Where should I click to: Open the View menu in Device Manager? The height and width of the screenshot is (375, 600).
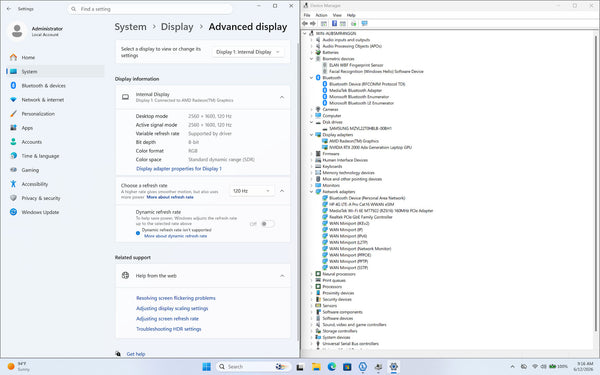point(337,15)
